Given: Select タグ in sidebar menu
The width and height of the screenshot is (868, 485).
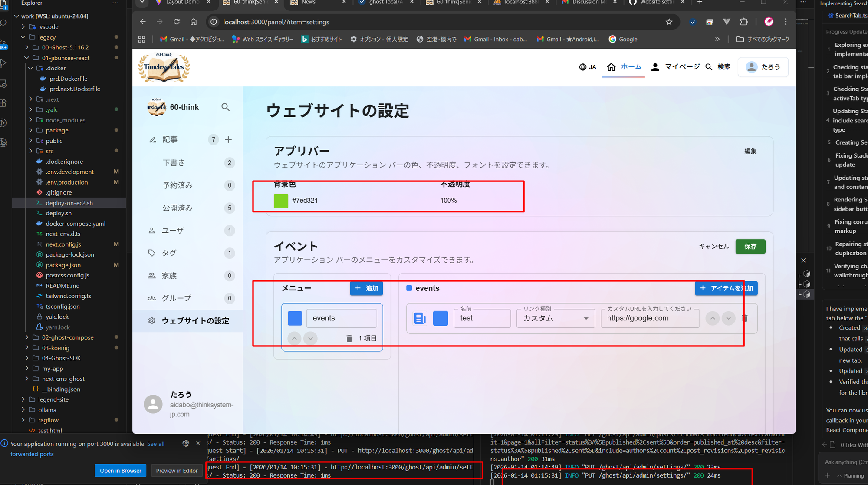Looking at the screenshot, I should tap(169, 253).
